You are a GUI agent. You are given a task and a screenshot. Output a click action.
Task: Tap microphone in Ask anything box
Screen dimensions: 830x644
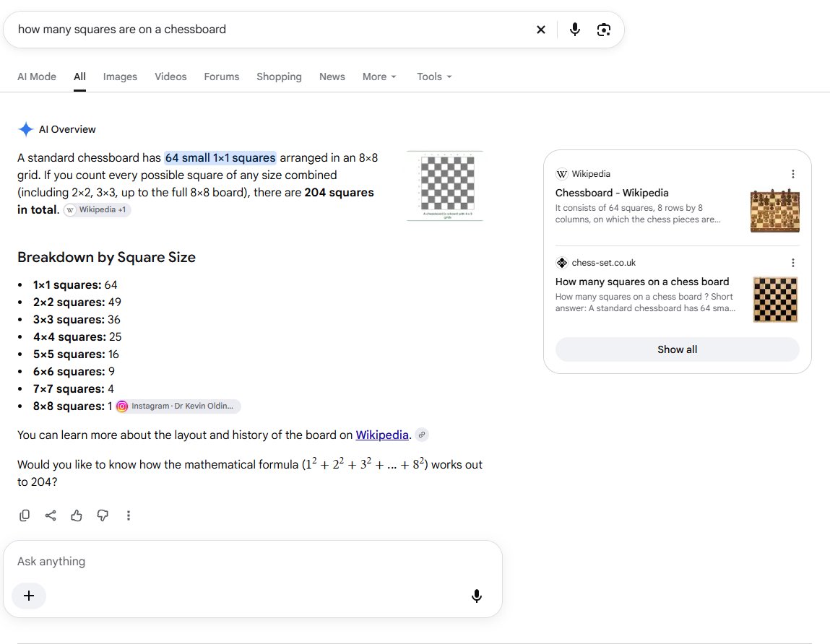click(477, 596)
